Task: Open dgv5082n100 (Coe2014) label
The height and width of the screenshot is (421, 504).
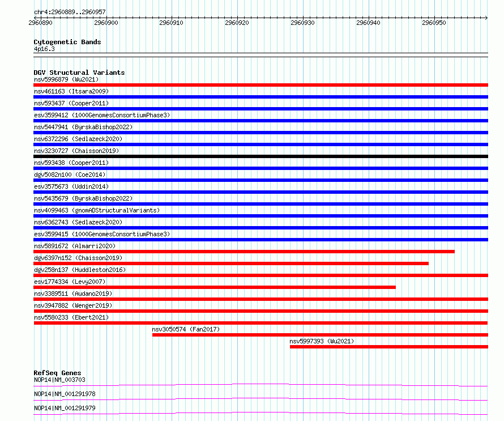Action: [x=70, y=175]
